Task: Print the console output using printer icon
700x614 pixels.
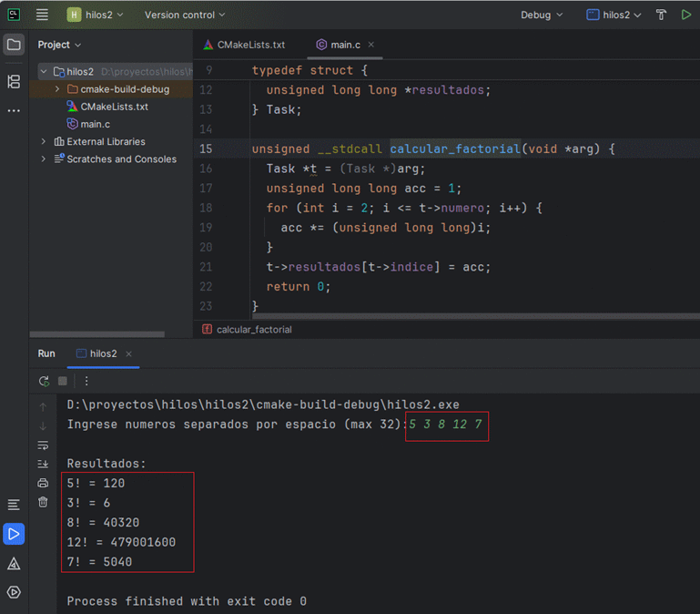Action: point(43,483)
